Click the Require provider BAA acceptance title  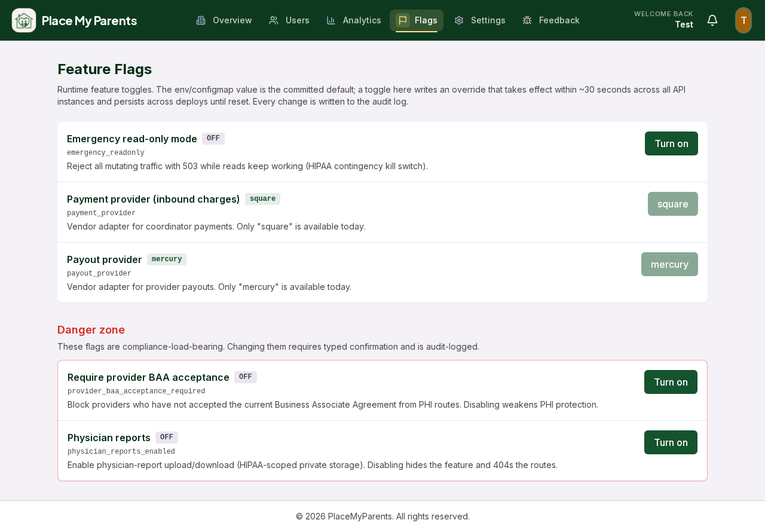click(x=148, y=377)
